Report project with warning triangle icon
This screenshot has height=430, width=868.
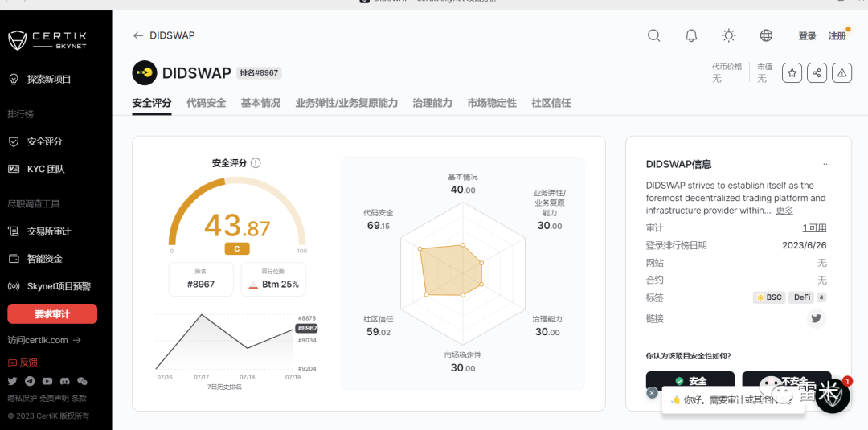tap(842, 72)
